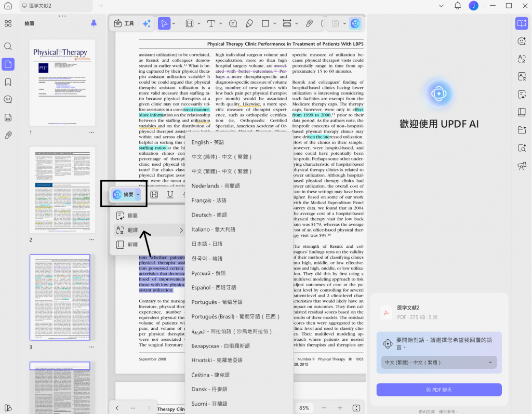
Task: Click fit page icon in bottom bar
Action: pyautogui.click(x=356, y=408)
